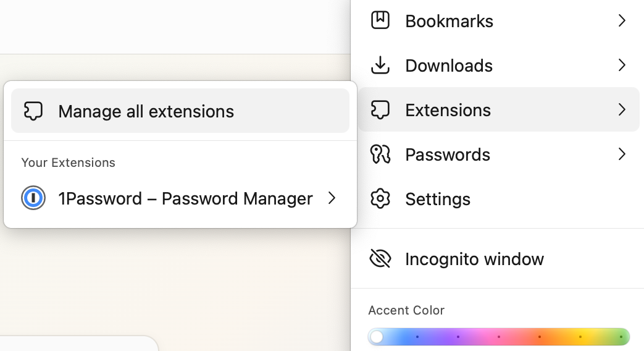Open the Passwords submenu chevron

tap(622, 154)
